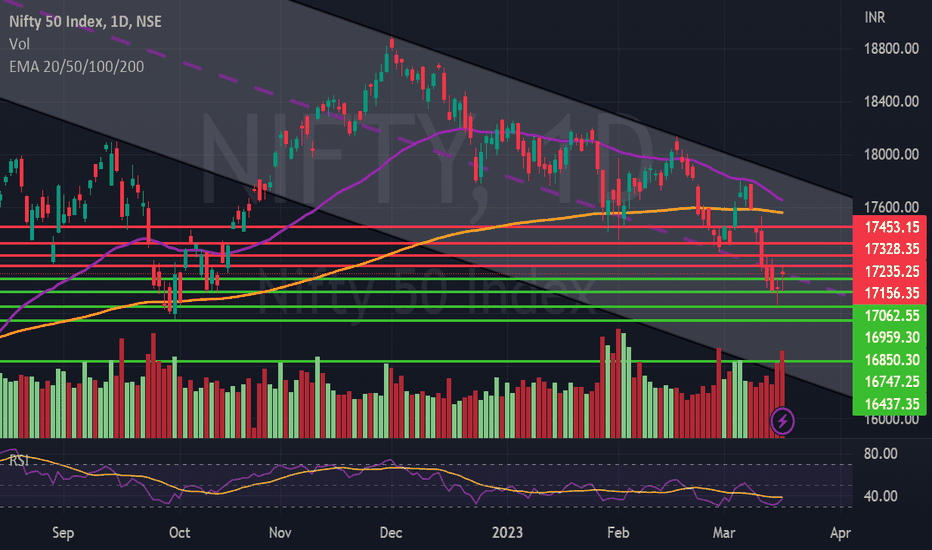Click the green 17062.55 price label
This screenshot has width=932, height=550.
pyautogui.click(x=892, y=315)
